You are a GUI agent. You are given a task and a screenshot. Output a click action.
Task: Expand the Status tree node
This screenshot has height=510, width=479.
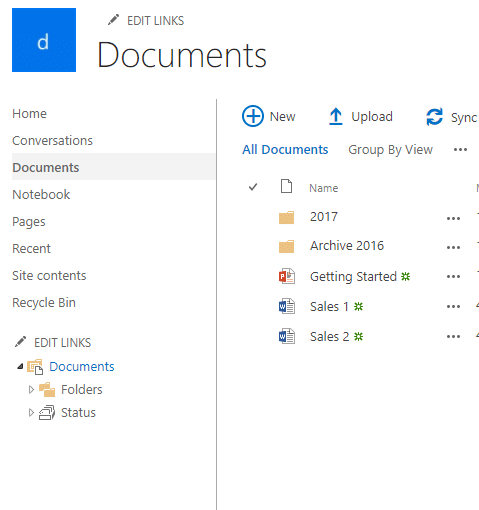click(x=31, y=413)
